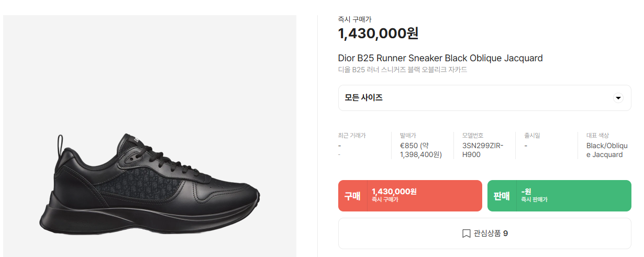Click the 모델번호 label

(x=473, y=136)
